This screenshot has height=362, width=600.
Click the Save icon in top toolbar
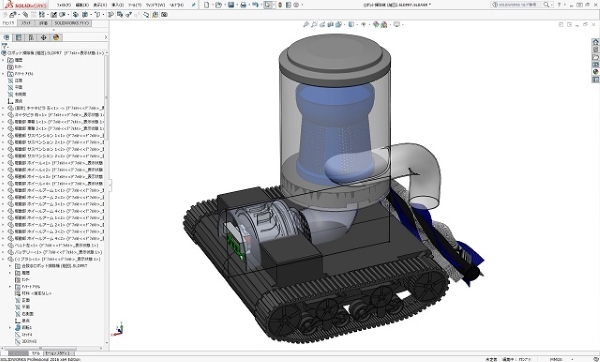coord(231,5)
